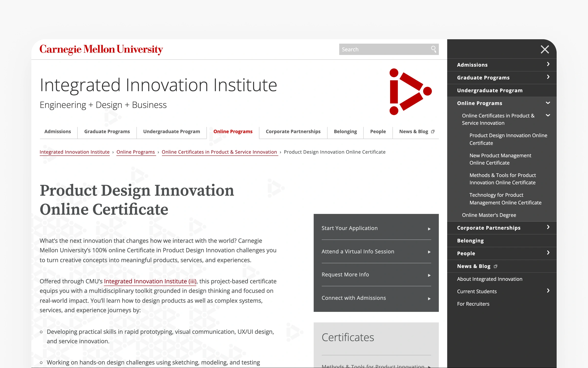Open the Integrated Innovation Institute (iii) inline link
Screen dimensions: 588x368
click(x=150, y=281)
